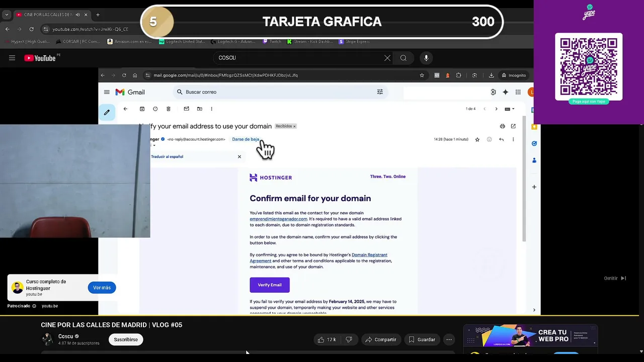Open the message's three-dot more menu
Image resolution: width=644 pixels, height=362 pixels.
pyautogui.click(x=513, y=139)
